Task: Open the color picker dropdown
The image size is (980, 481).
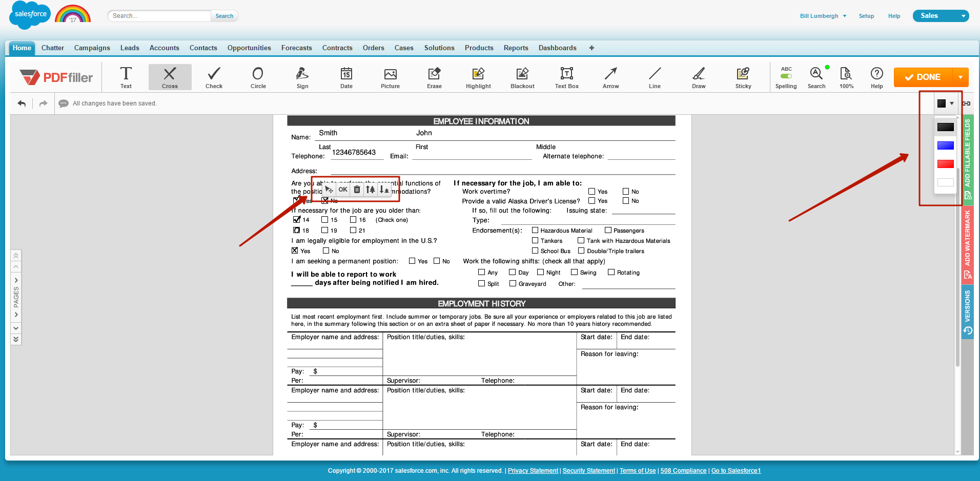Action: [946, 103]
